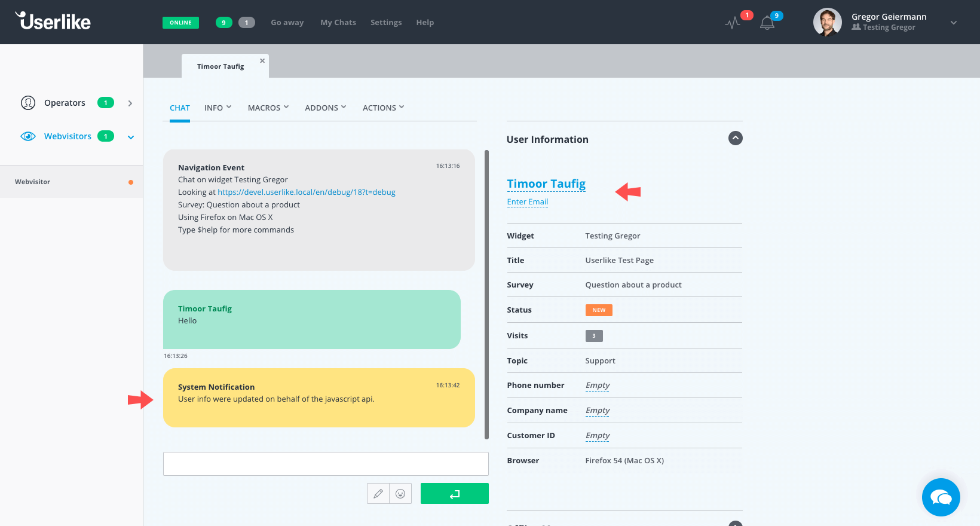Click the blue chat widget bubble
The image size is (980, 526).
[941, 497]
